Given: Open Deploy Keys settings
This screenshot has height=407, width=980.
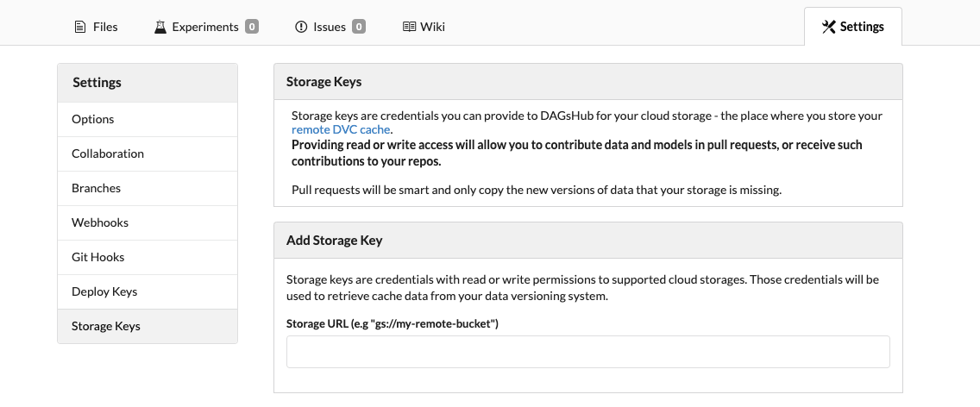Looking at the screenshot, I should click(x=104, y=291).
